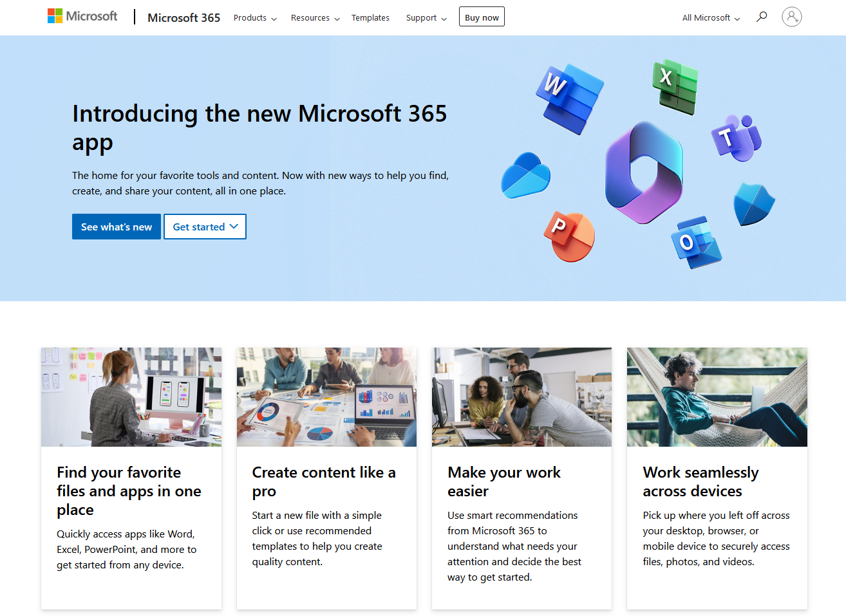
Task: Click the Buy now button
Action: click(482, 17)
